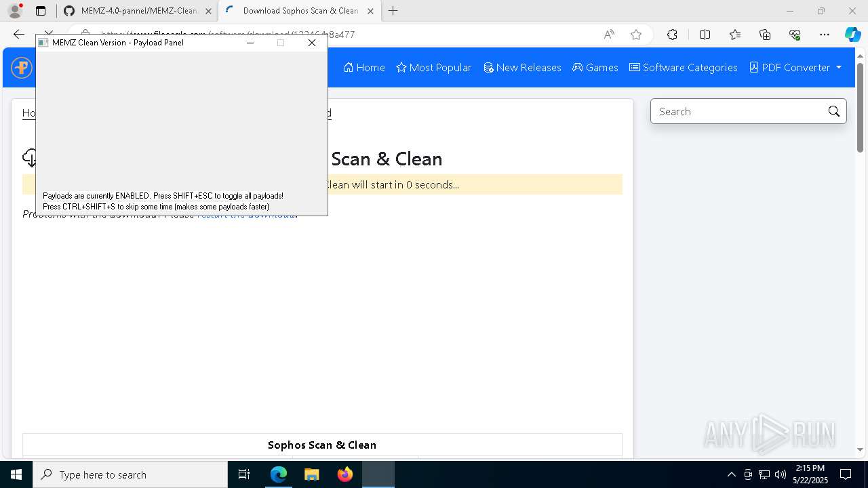Click the website Search field
868x488 pixels.
739,111
